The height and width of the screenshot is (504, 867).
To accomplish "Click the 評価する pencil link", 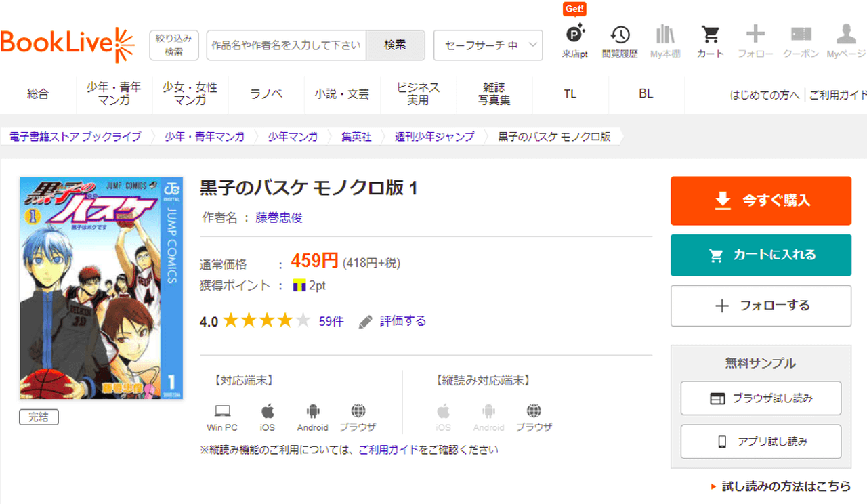I will pyautogui.click(x=393, y=321).
